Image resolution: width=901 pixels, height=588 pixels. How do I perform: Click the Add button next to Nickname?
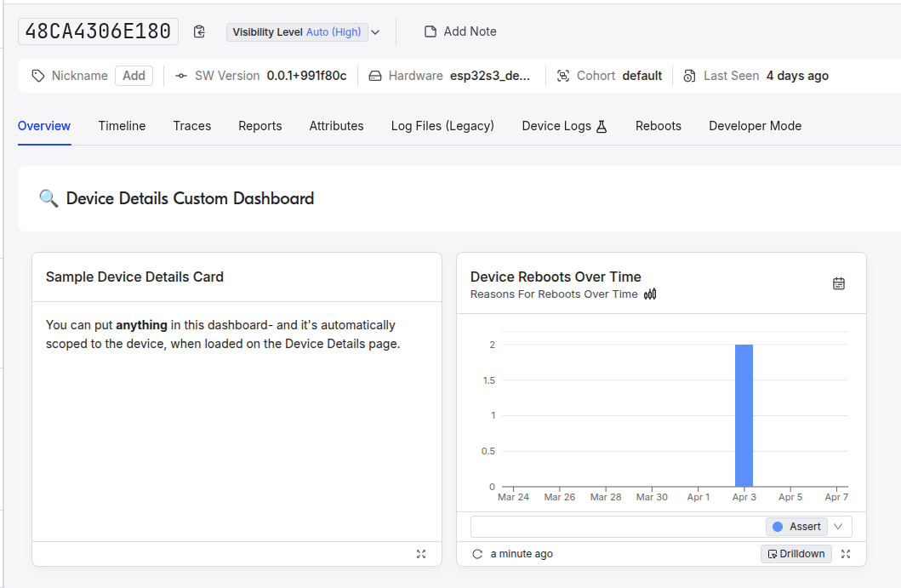click(134, 75)
